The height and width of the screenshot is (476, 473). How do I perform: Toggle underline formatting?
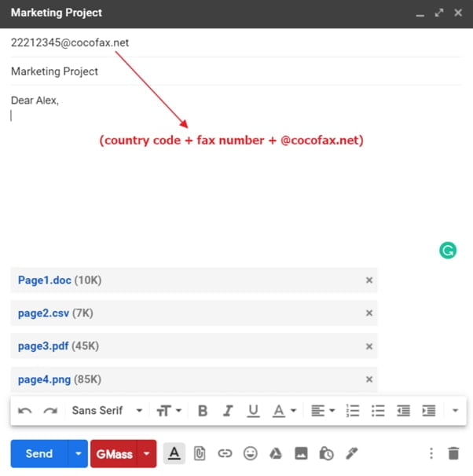click(x=253, y=410)
